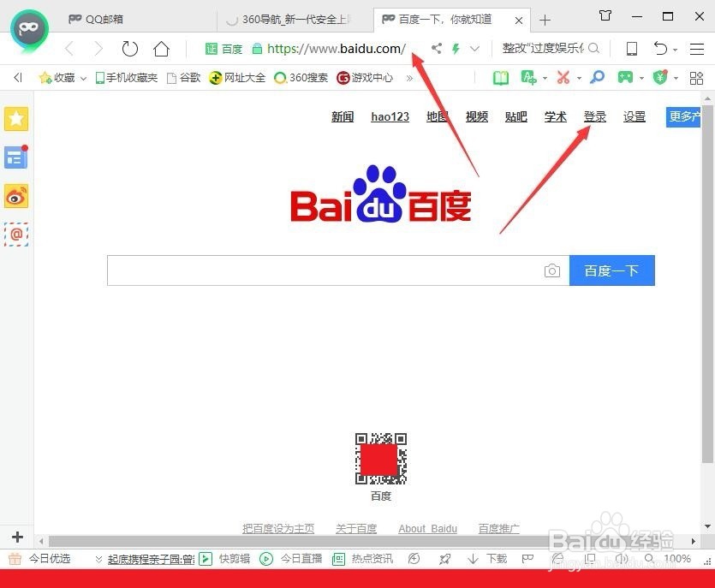Open the 网址大全 bookmark
The height and width of the screenshot is (588, 715).
237,78
